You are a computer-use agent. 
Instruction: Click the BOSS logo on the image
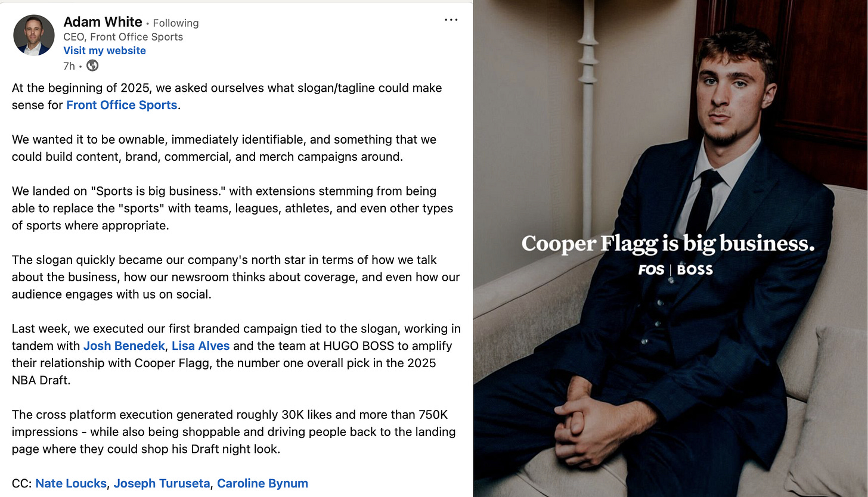coord(695,270)
